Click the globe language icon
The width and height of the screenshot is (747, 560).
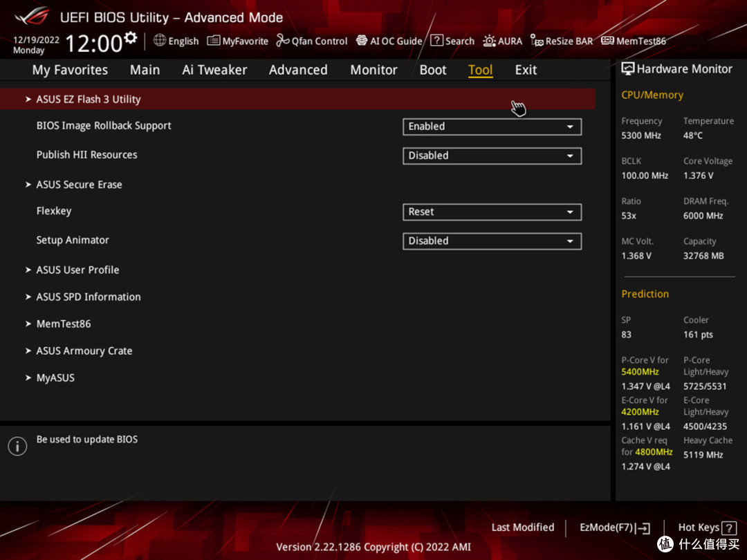pos(160,41)
